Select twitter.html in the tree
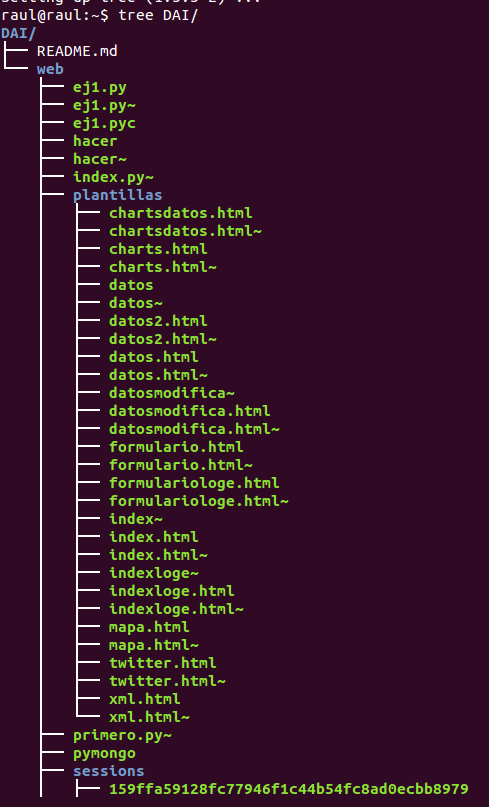489x807 pixels. 163,663
